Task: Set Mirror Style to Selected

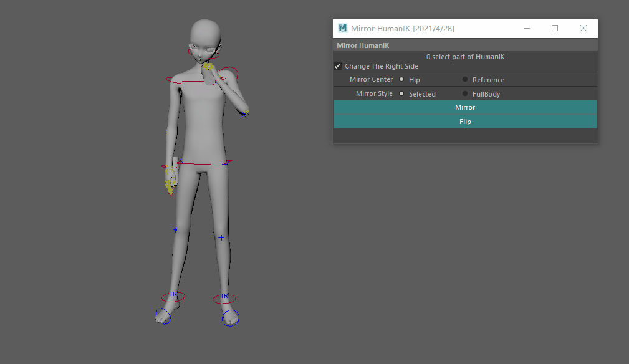Action: click(x=401, y=94)
